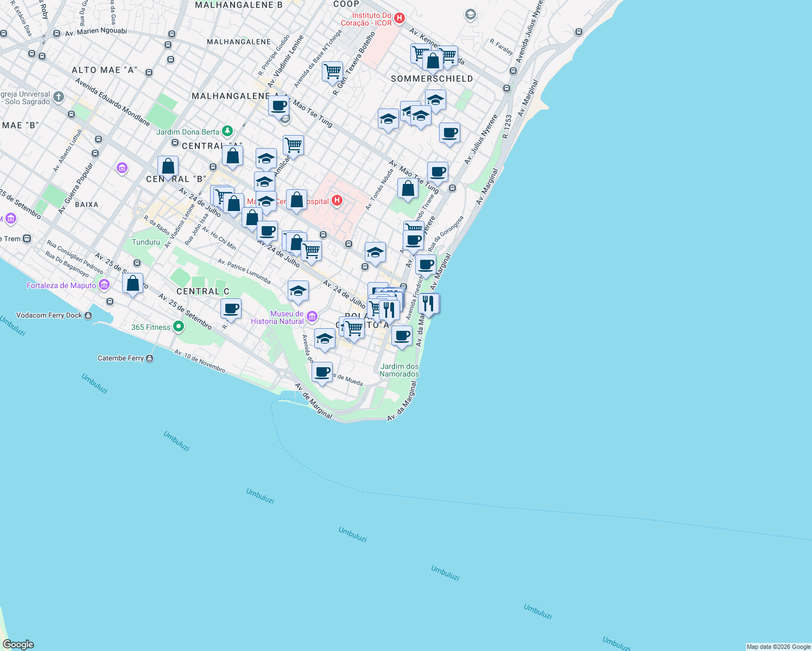Select the museum icon at Fortaleza de Maputo
The image size is (812, 651).
(x=104, y=284)
